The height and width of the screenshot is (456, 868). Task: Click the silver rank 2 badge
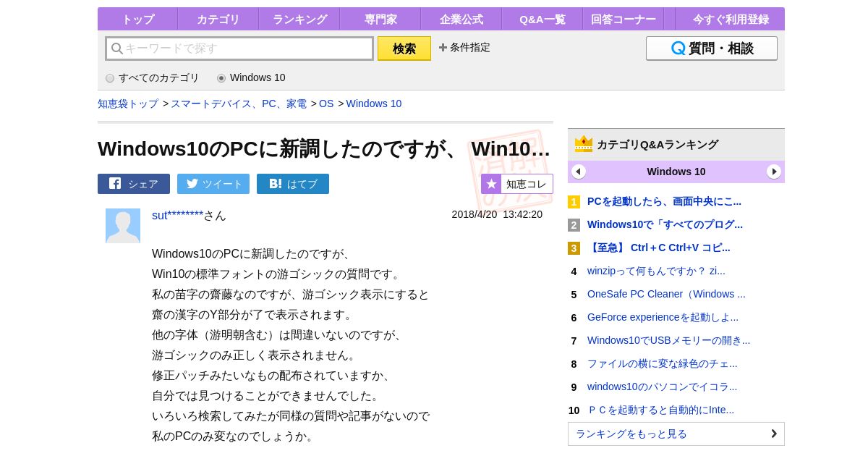(x=574, y=225)
